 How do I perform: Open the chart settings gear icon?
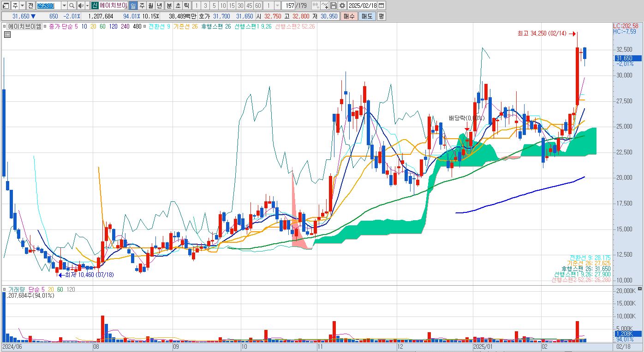342,6
